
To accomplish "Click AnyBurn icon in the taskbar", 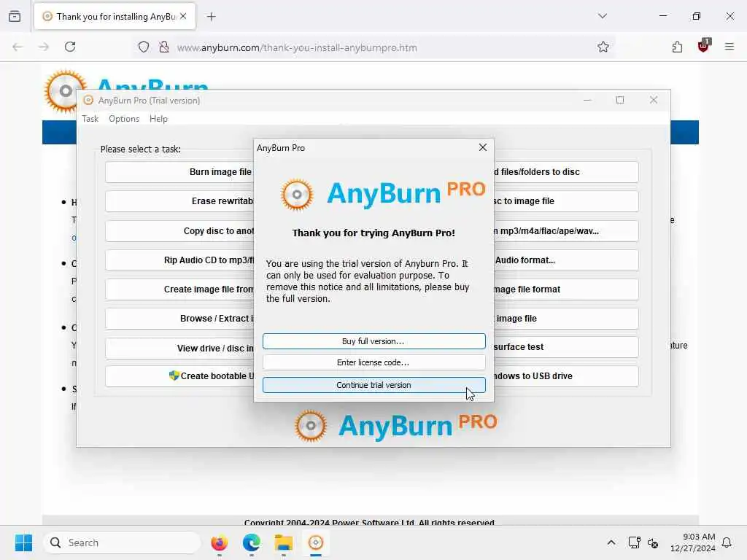I will [315, 542].
